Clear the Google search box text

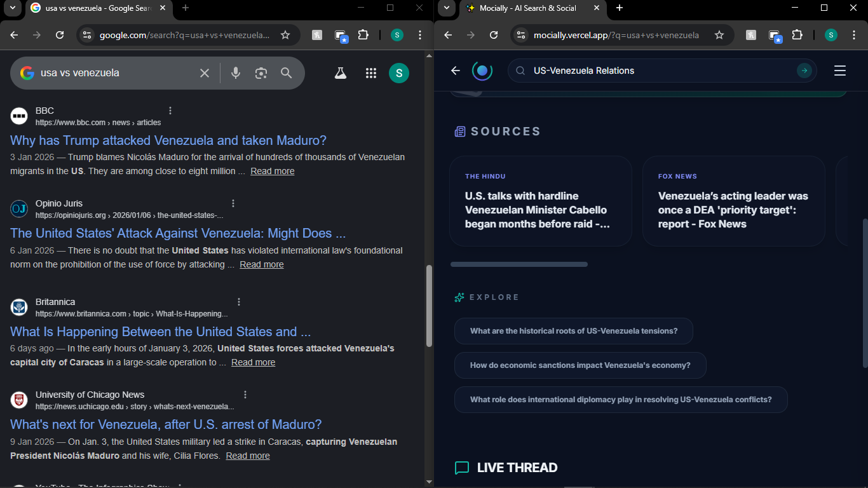pos(205,73)
